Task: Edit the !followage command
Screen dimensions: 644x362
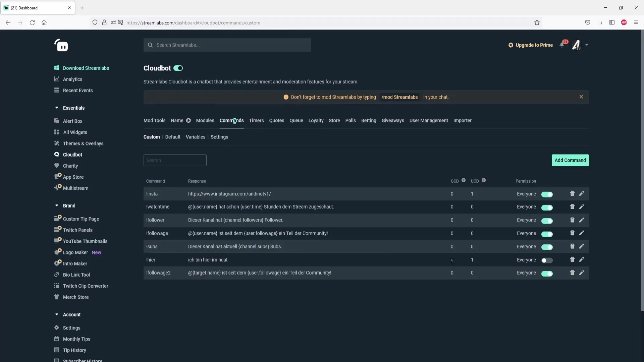Action: 582,233
